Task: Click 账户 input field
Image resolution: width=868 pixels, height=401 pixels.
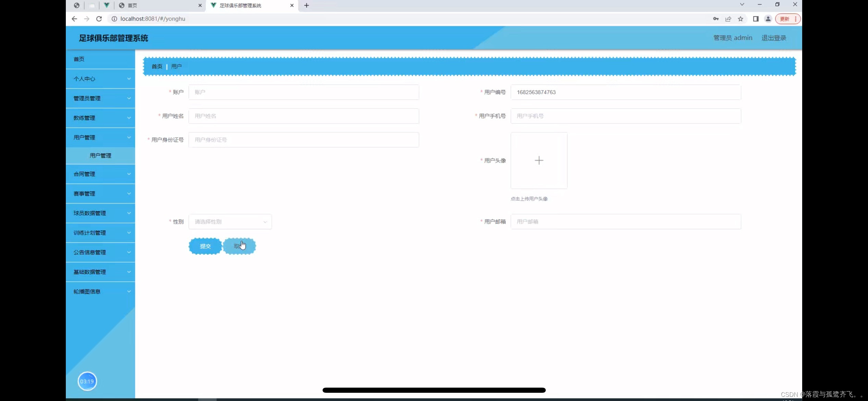Action: (x=304, y=92)
